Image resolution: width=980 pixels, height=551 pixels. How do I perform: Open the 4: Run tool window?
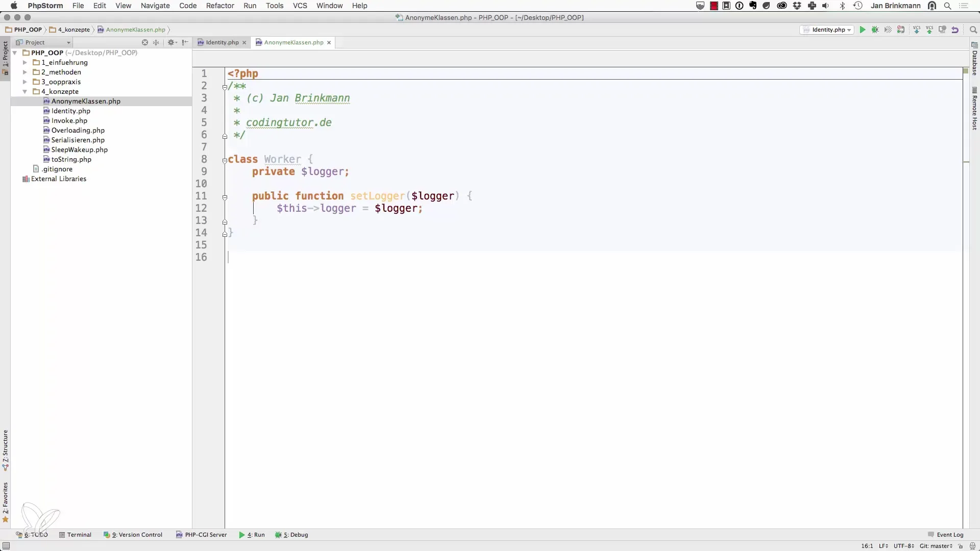click(x=252, y=535)
